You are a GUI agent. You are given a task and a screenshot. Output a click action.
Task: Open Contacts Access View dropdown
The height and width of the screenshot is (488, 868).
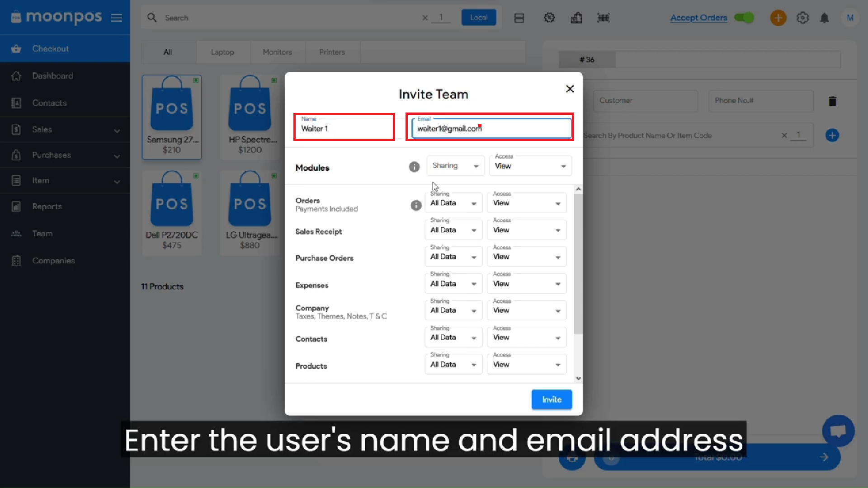(x=527, y=338)
